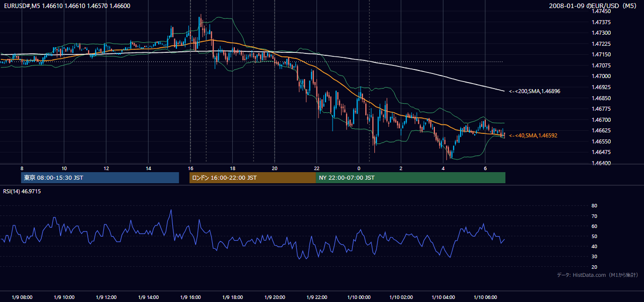Image resolution: width=644 pixels, height=302 pixels.
Task: Click hour label 22 under price chart
Action: (x=316, y=168)
